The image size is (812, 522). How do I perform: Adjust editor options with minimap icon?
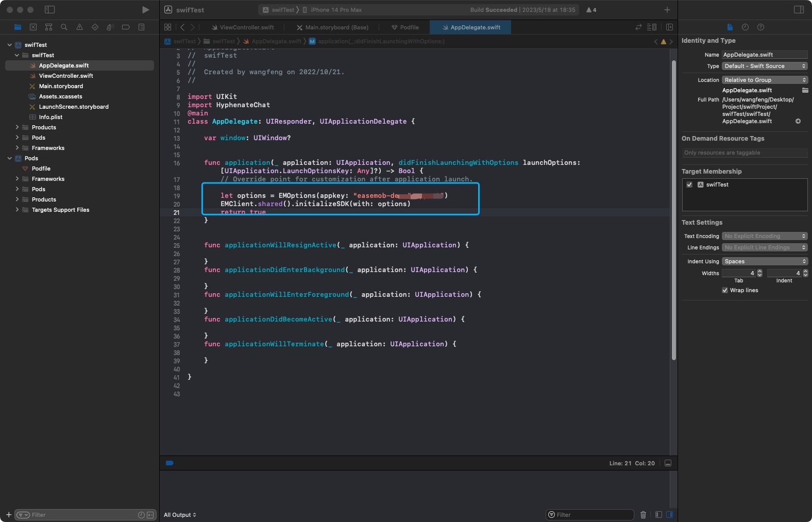point(652,27)
